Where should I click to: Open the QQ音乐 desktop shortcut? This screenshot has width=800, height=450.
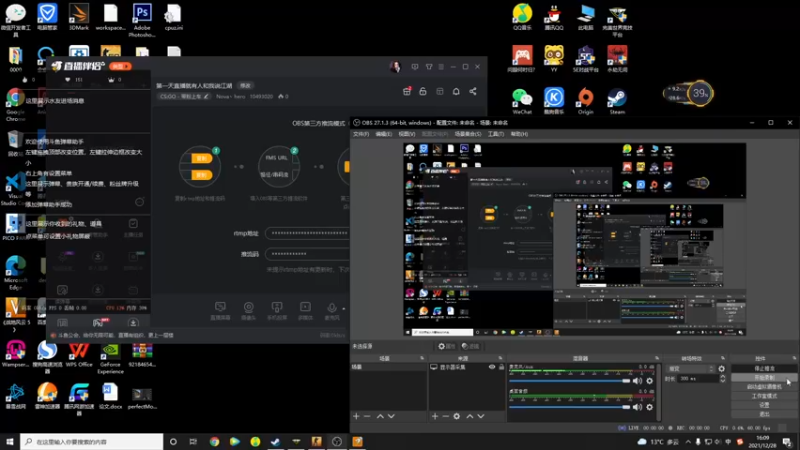click(522, 16)
